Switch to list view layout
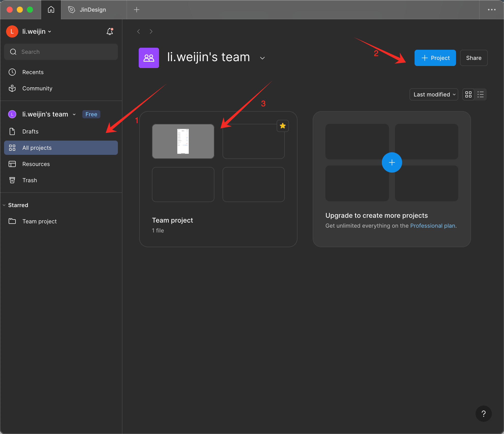 point(480,94)
